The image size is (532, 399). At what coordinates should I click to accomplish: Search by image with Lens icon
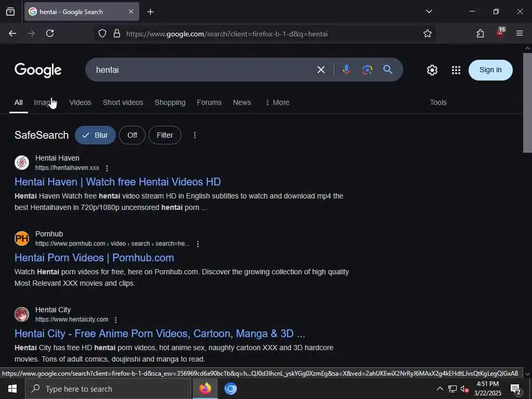point(367,70)
